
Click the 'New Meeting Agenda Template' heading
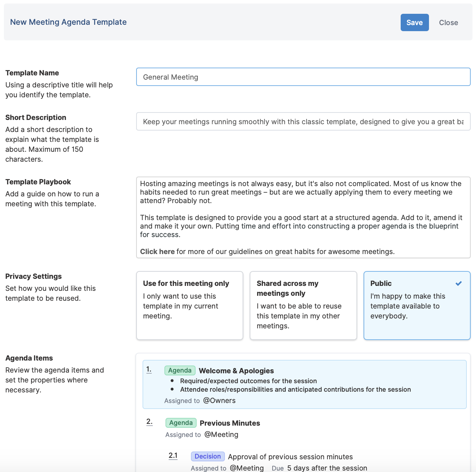coord(68,22)
